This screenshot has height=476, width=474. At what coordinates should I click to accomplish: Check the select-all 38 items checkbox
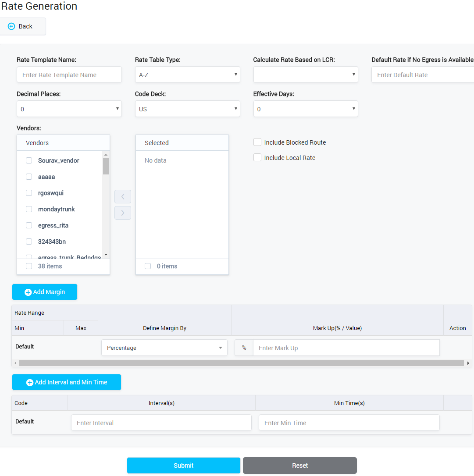[x=29, y=266]
